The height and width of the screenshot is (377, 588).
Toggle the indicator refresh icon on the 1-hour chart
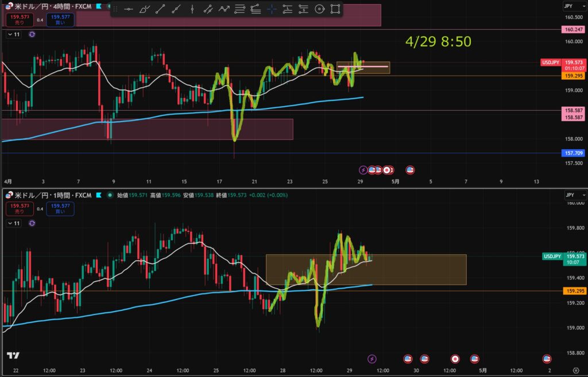[x=32, y=223]
